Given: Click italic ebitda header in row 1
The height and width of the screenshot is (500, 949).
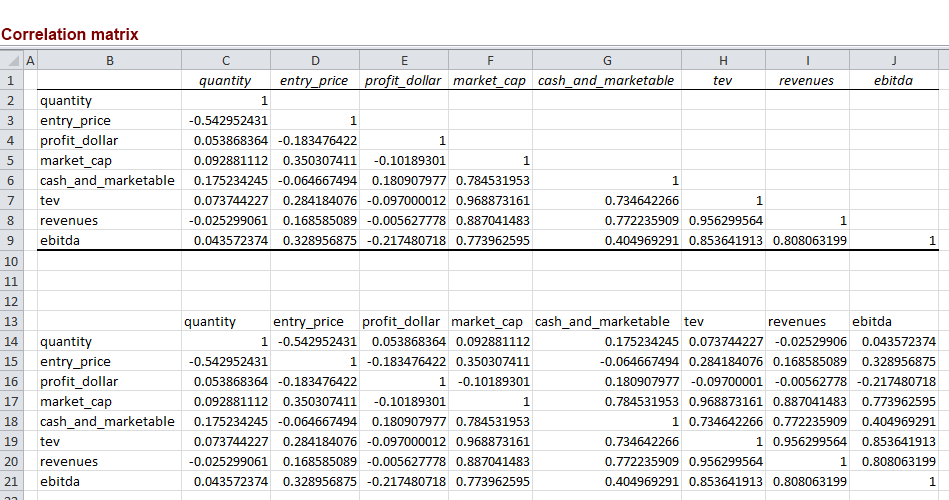Looking at the screenshot, I should (x=893, y=80).
